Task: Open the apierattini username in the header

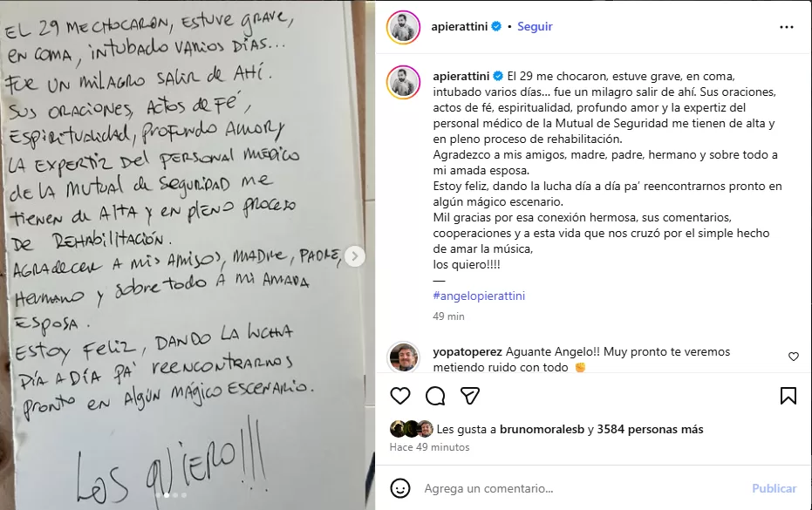Action: [460, 26]
